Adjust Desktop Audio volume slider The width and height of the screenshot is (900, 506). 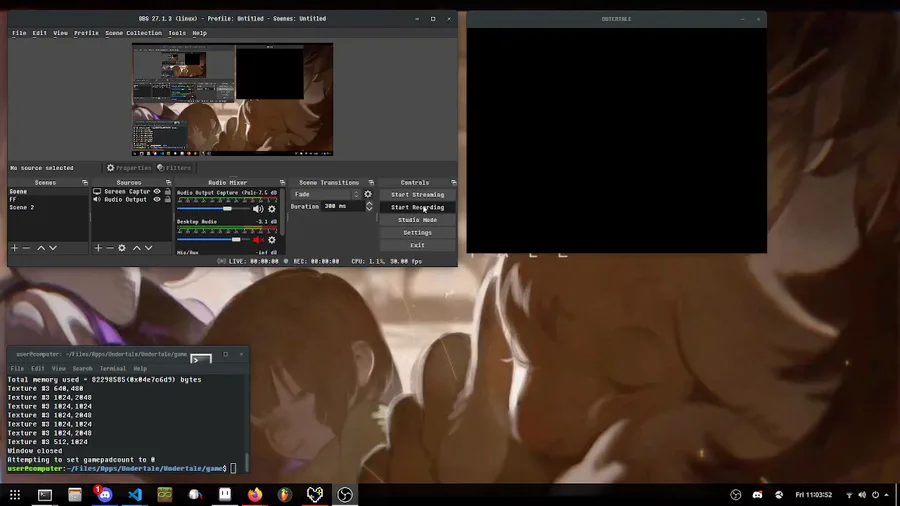pyautogui.click(x=212, y=240)
